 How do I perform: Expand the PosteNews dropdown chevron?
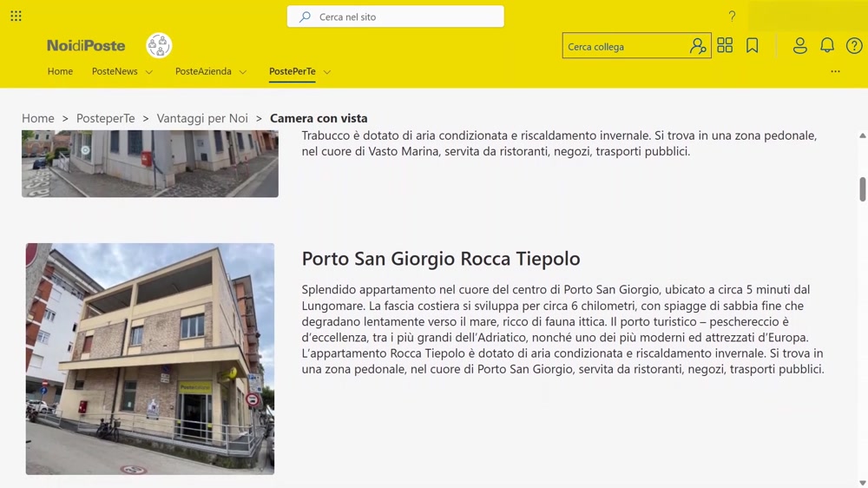click(x=149, y=72)
